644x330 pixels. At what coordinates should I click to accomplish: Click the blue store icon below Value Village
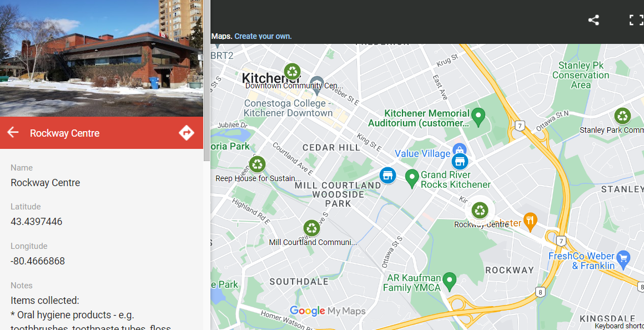coord(460,162)
